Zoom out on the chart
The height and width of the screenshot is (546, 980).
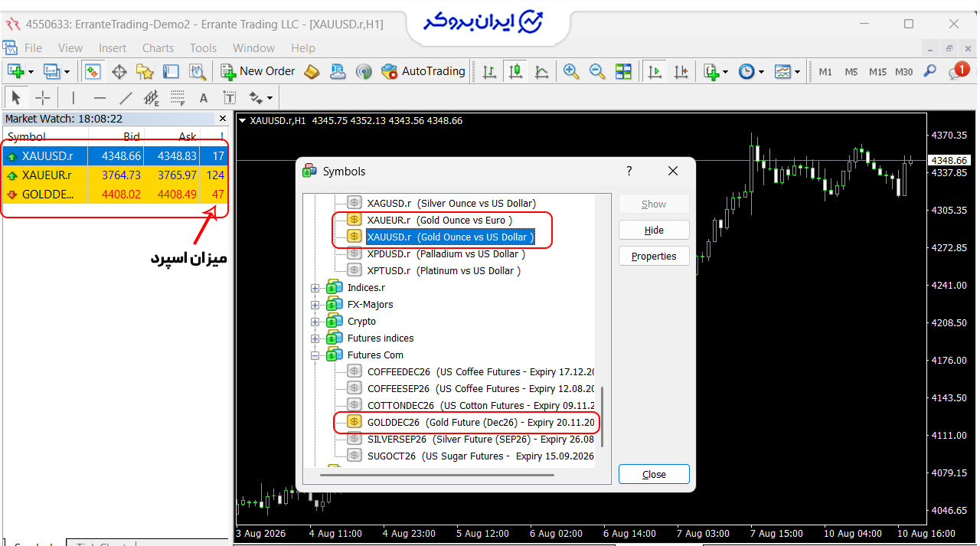tap(597, 71)
